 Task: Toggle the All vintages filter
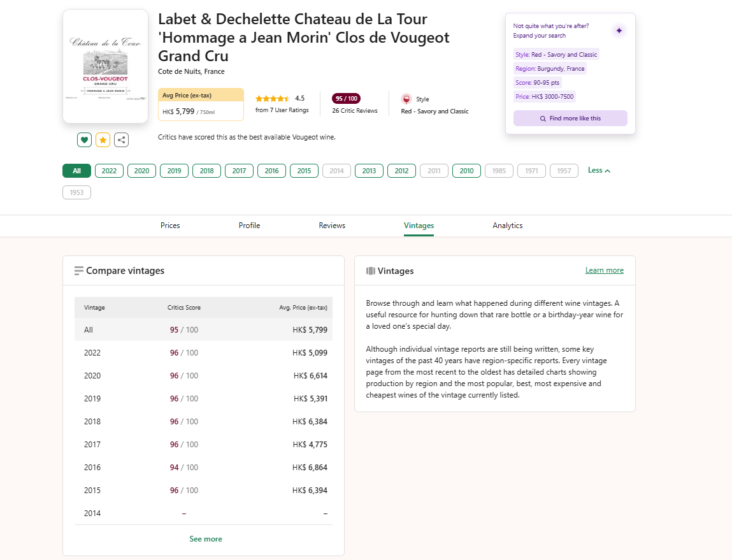(x=76, y=171)
